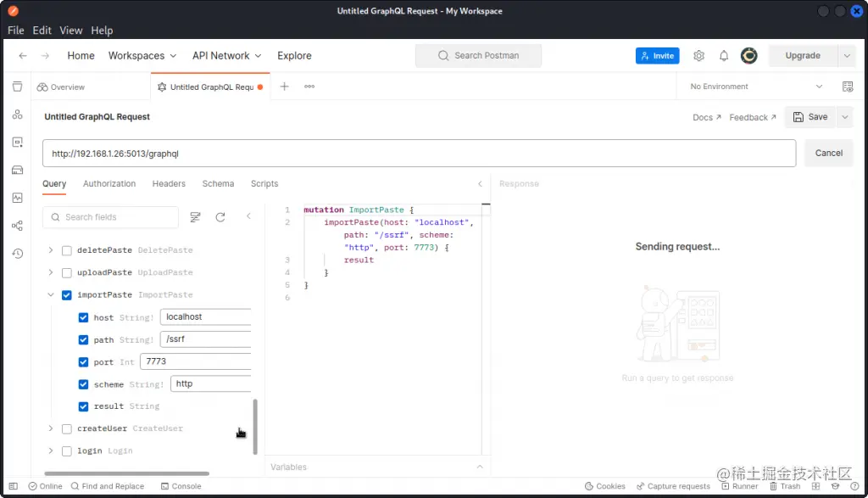Open the Mock Servers sidebar icon
This screenshot has width=868, height=498.
pyautogui.click(x=17, y=170)
